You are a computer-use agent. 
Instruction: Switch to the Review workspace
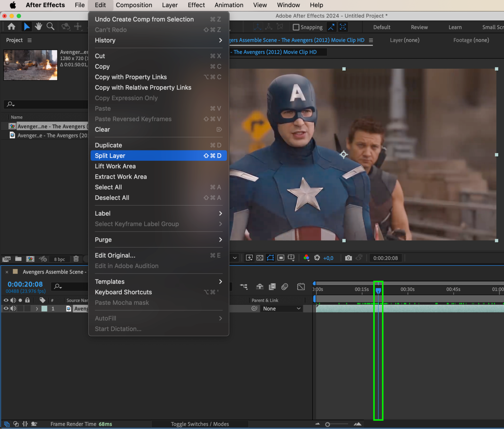pyautogui.click(x=419, y=27)
